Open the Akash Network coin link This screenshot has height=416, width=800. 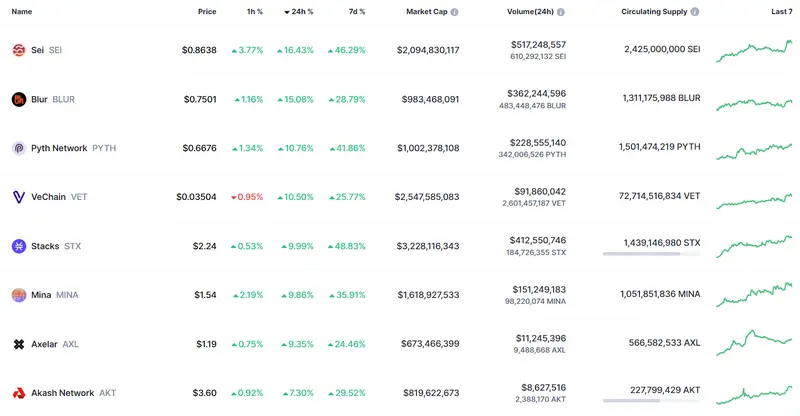62,393
